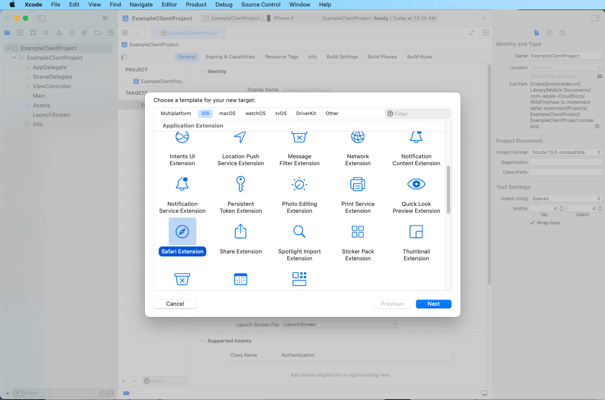
Task: Open the issue navigator warning icon
Action: click(x=59, y=33)
